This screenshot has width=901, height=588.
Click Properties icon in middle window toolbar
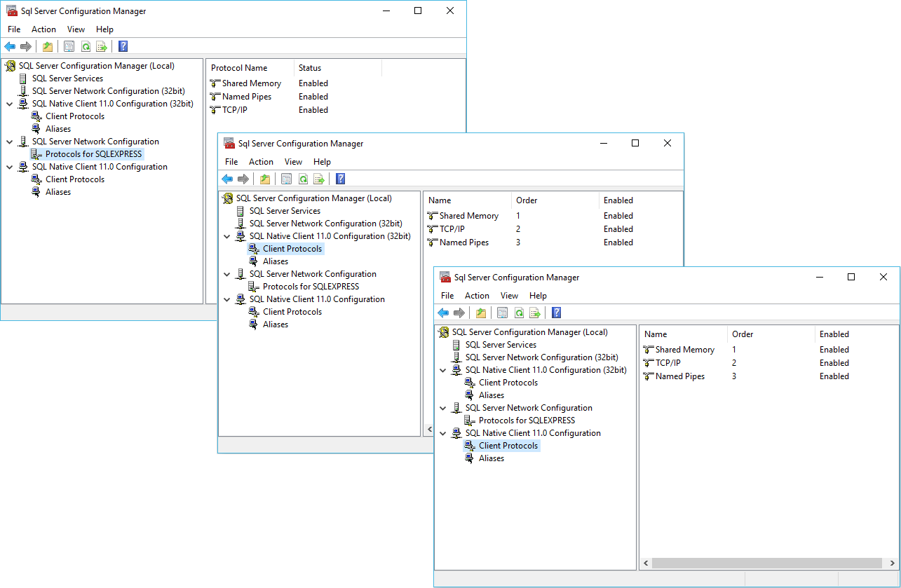click(x=286, y=179)
